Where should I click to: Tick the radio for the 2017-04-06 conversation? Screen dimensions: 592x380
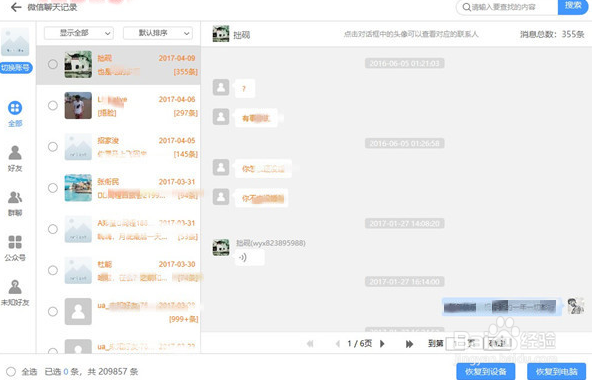[53, 105]
